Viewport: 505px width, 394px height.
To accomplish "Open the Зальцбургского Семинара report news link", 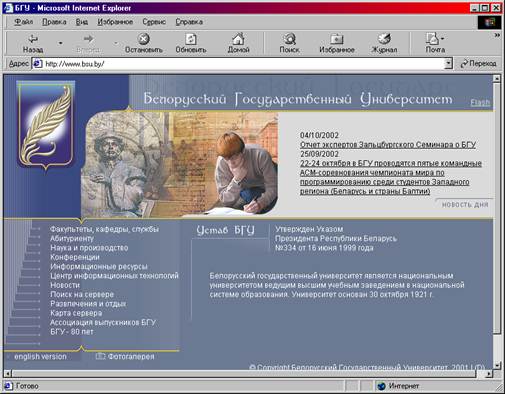I will click(x=388, y=145).
